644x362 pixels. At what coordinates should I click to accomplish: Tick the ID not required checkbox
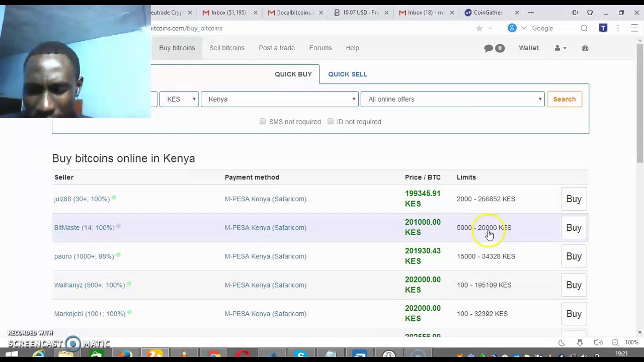(x=331, y=122)
